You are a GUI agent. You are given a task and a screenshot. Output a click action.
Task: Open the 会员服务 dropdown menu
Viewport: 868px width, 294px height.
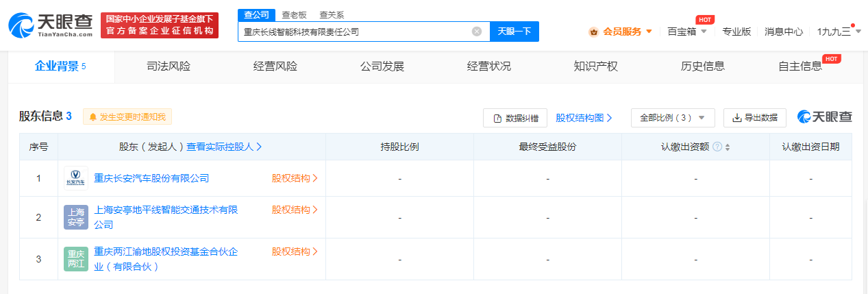point(621,32)
